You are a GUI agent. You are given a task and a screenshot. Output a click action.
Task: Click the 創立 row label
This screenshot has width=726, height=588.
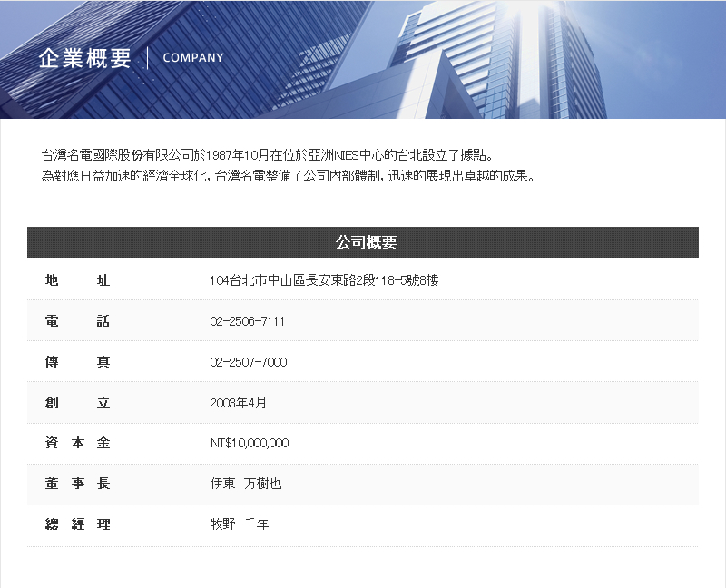click(77, 402)
